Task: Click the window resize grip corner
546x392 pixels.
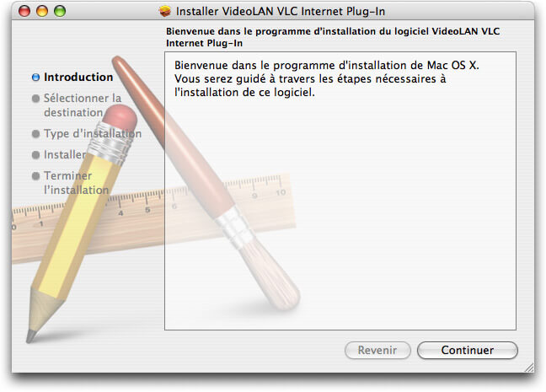Action: pyautogui.click(x=529, y=368)
